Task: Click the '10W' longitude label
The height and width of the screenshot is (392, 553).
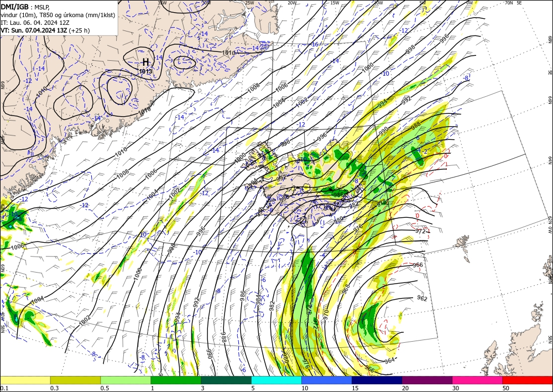Action: [378, 3]
